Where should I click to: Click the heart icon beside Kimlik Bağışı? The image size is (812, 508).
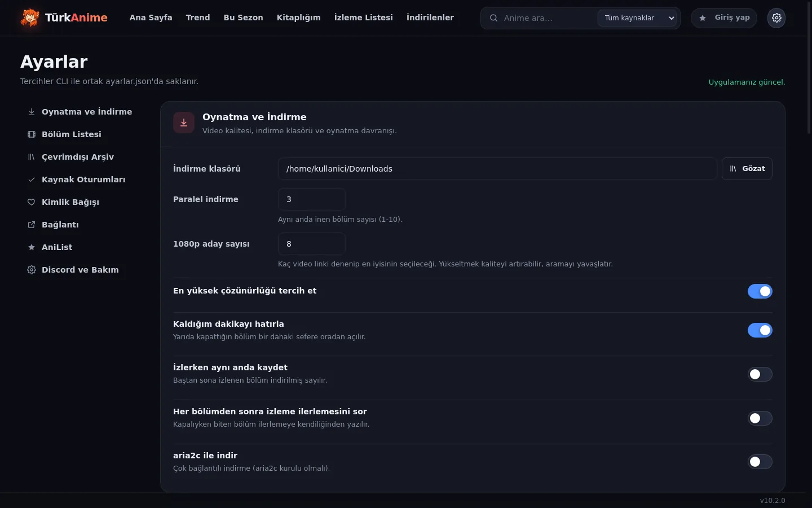[x=32, y=202]
